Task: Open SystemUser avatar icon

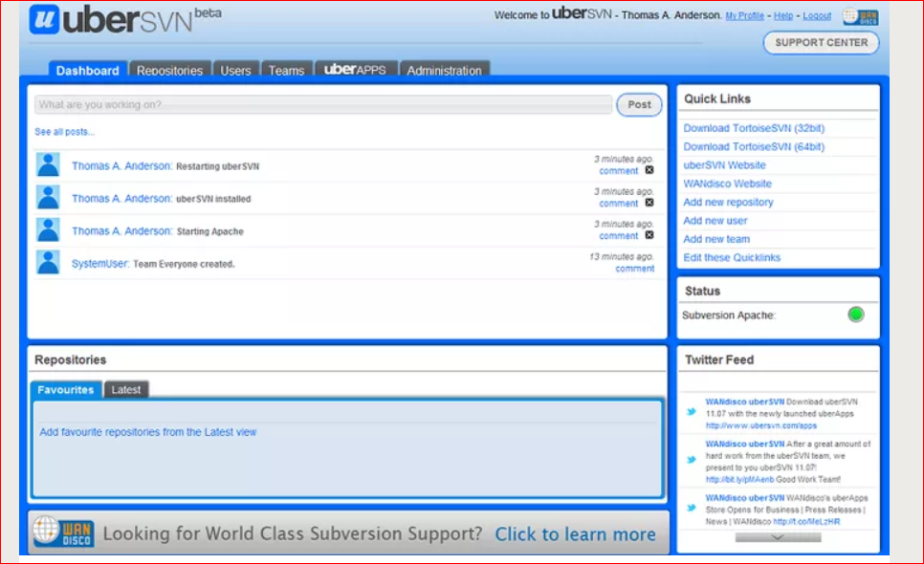Action: click(48, 262)
